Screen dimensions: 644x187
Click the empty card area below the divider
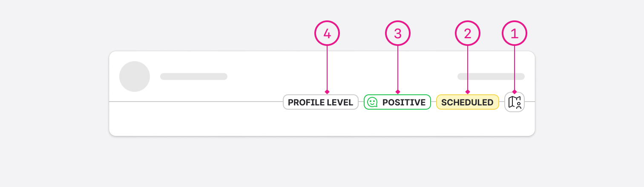point(256,121)
